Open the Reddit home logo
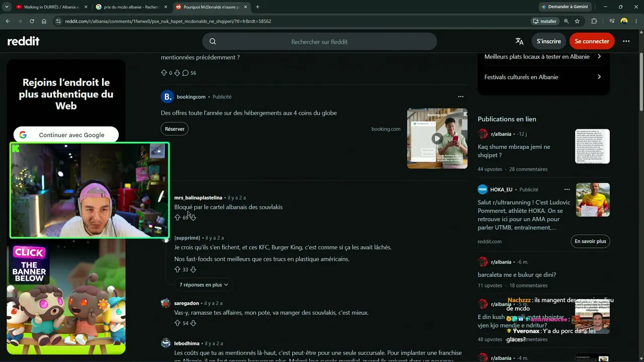The width and height of the screenshot is (644, 362). [23, 41]
